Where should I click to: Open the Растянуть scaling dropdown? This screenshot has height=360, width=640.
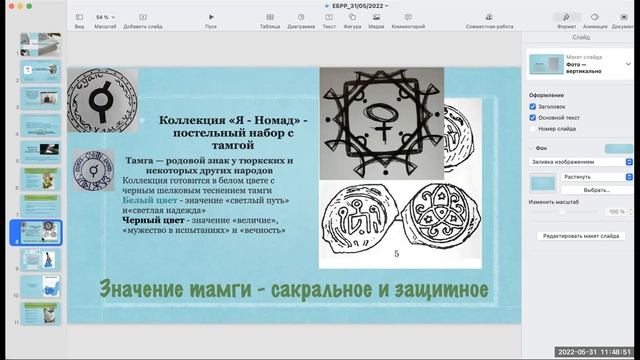597,177
